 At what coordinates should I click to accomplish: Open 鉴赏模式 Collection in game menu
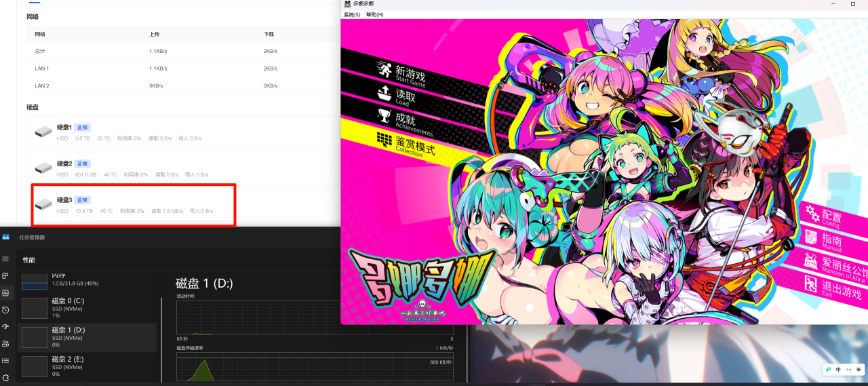coord(415,148)
